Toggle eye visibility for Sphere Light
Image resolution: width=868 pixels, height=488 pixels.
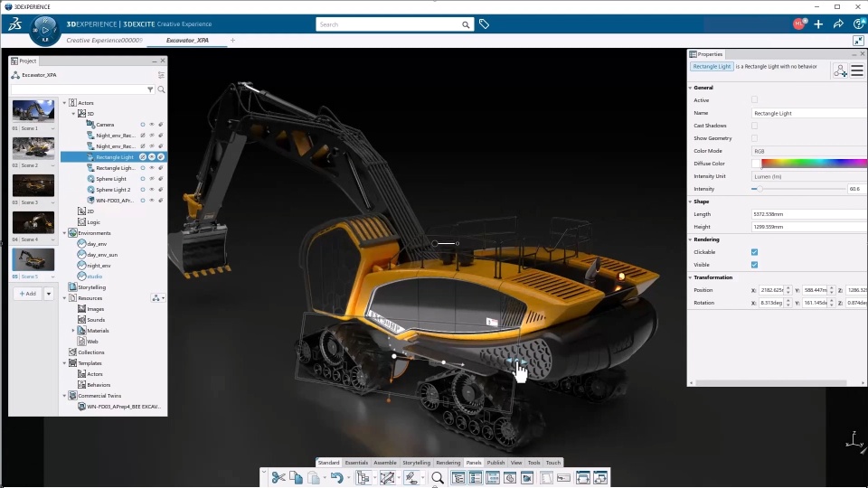(152, 179)
